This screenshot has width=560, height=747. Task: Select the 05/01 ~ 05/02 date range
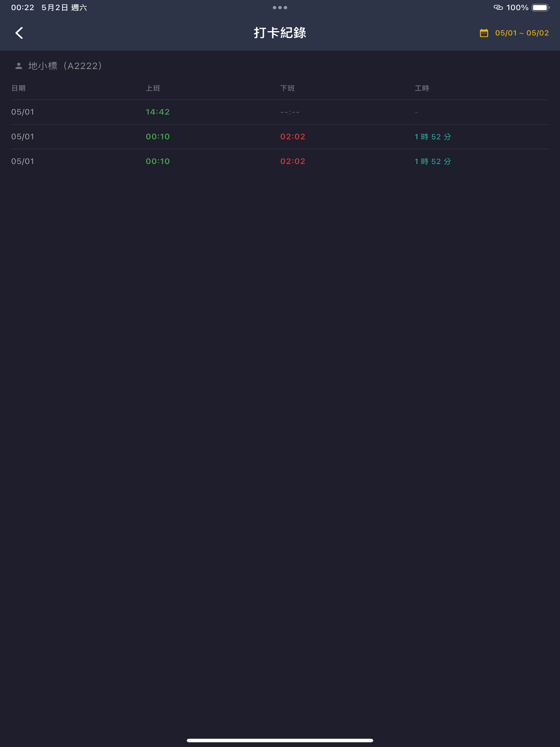tap(521, 33)
